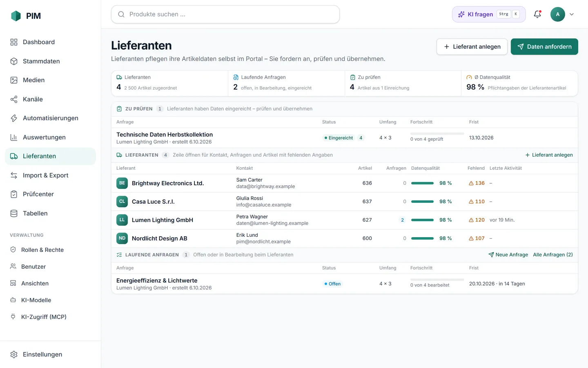Open Technische Daten Herbstkollektion request
The image size is (588, 368).
(345, 138)
